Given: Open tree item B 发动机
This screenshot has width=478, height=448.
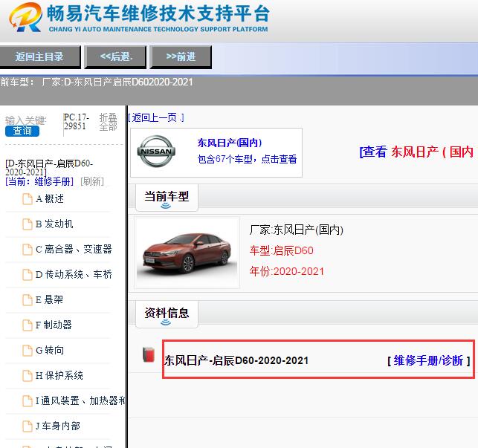Looking at the screenshot, I should [54, 224].
